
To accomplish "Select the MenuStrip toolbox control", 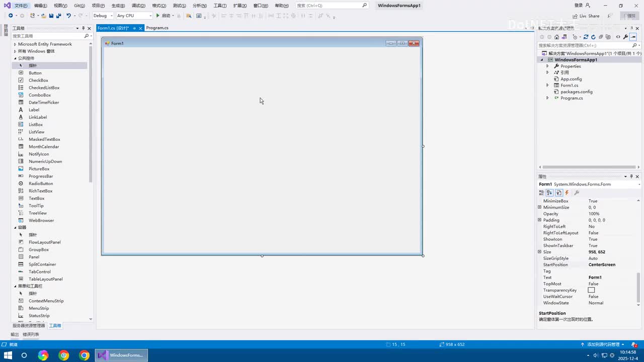I will (39, 308).
